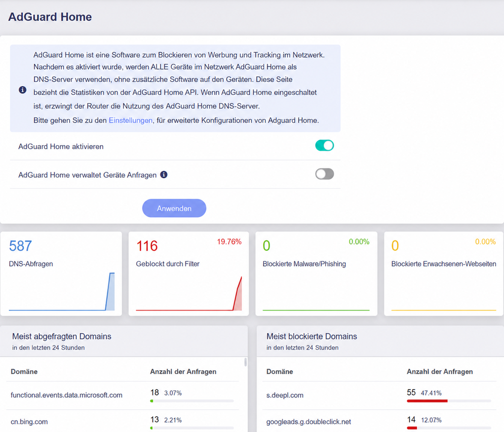Screen dimensions: 504x432
Task: Click the Domäne header in queried domains table
Action: 24,372
